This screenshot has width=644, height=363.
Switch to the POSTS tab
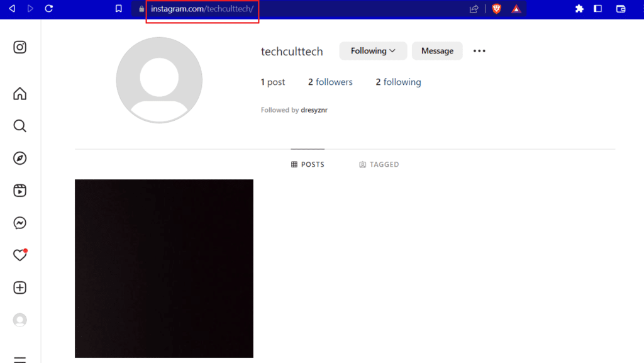point(308,164)
